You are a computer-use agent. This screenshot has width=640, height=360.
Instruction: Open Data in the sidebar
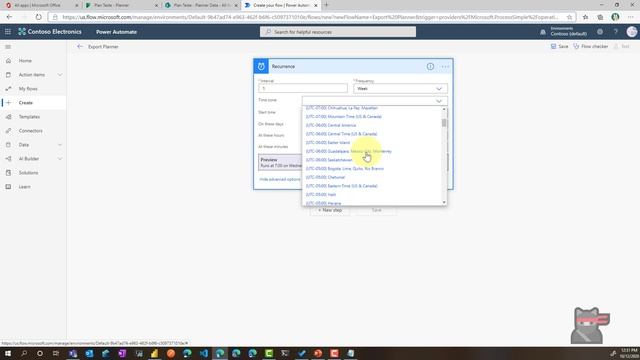pyautogui.click(x=24, y=144)
